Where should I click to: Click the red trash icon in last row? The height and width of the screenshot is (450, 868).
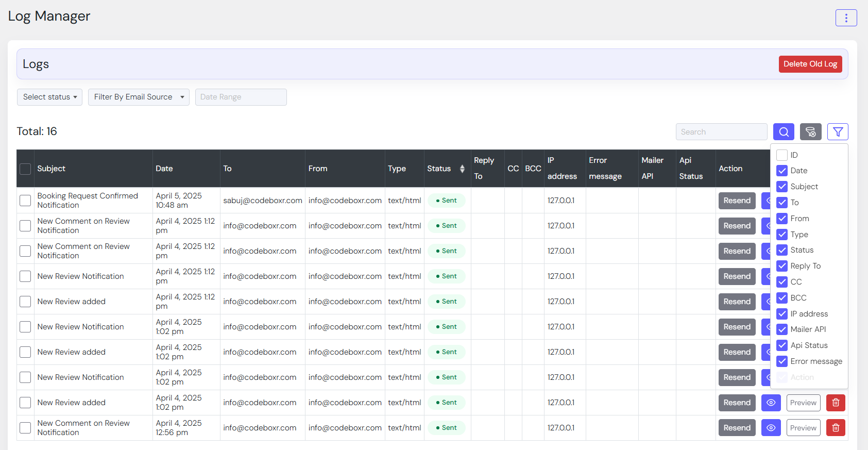click(x=836, y=428)
